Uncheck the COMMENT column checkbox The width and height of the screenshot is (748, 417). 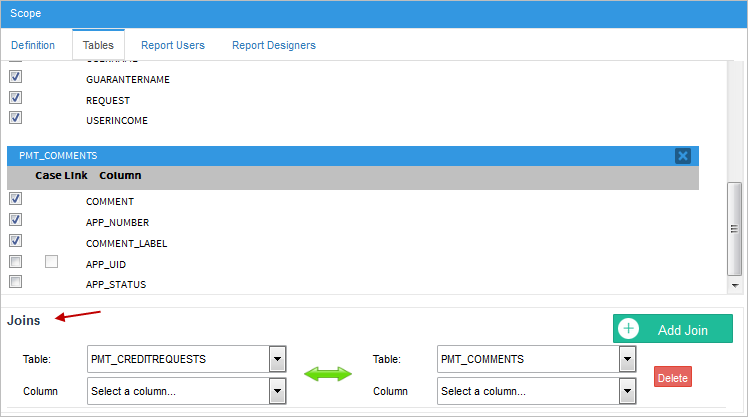(x=15, y=199)
